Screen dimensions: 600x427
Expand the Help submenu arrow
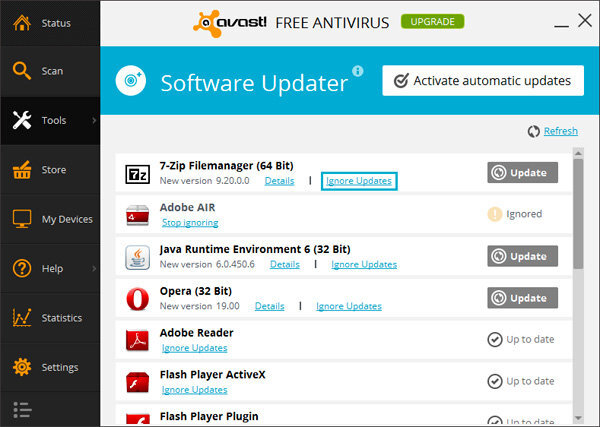pos(94,269)
